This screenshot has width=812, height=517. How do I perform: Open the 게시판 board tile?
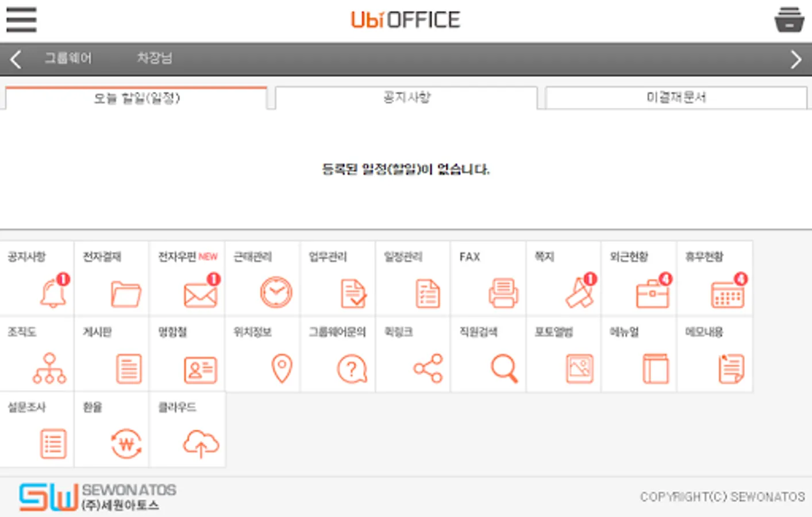(111, 354)
